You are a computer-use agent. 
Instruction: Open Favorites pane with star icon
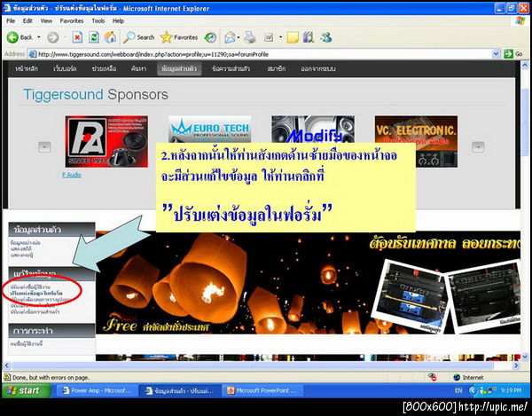coord(179,37)
